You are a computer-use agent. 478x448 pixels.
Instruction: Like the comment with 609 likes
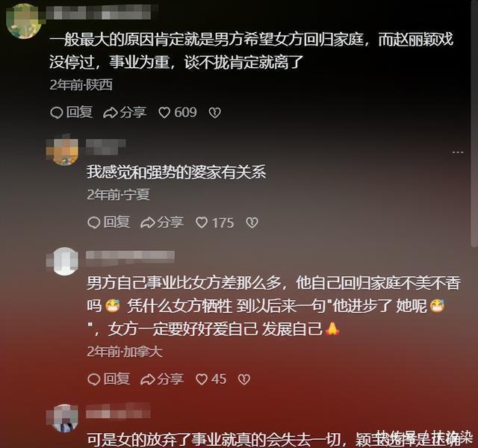point(178,113)
